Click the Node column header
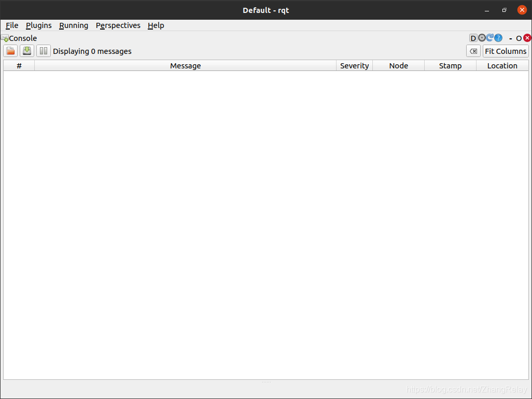Image resolution: width=532 pixels, height=399 pixels. point(399,66)
